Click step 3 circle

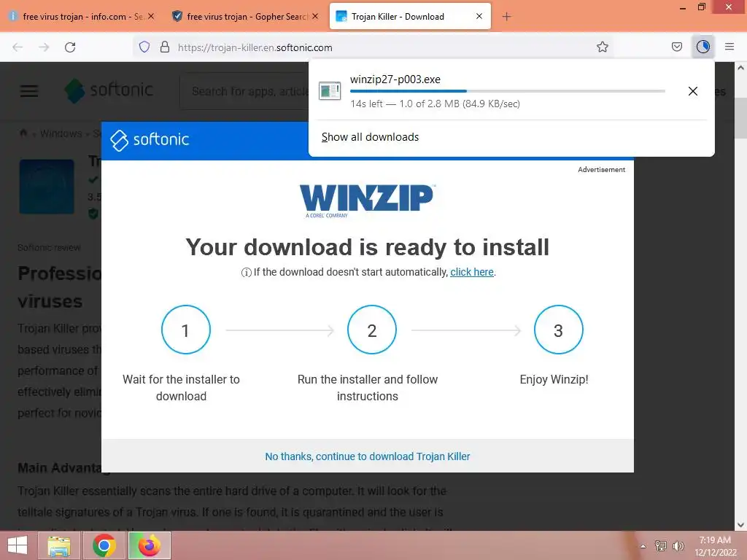558,330
